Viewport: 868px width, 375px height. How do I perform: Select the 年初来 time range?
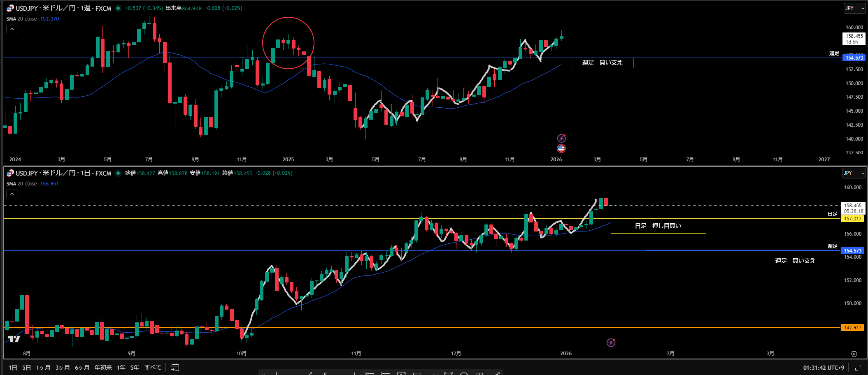pyautogui.click(x=103, y=367)
